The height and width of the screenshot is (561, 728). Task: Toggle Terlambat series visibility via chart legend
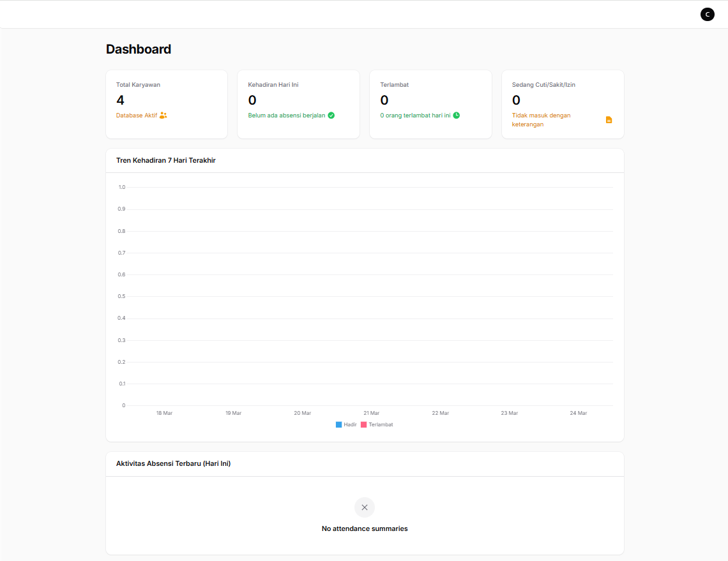[377, 424]
